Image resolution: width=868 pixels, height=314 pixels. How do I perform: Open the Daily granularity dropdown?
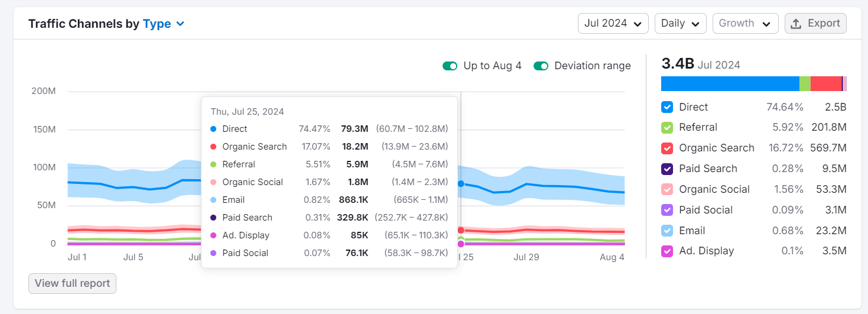(681, 23)
